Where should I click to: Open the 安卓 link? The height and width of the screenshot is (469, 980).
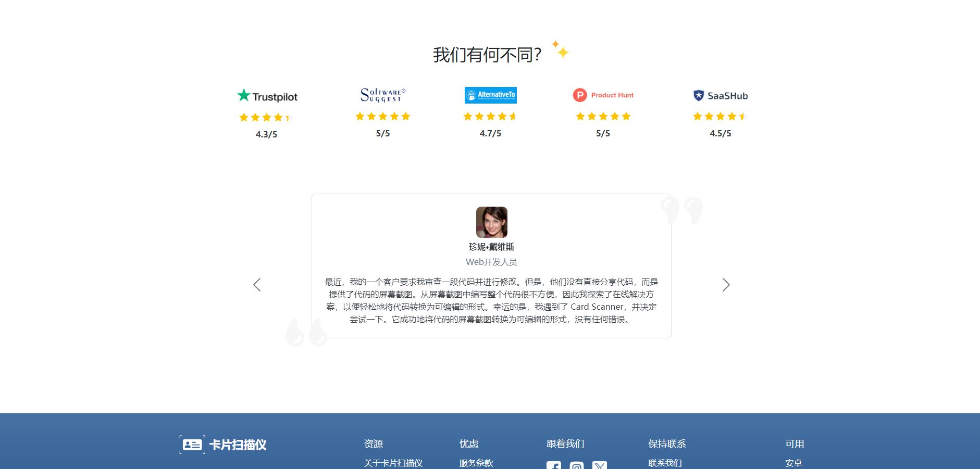[x=793, y=463]
